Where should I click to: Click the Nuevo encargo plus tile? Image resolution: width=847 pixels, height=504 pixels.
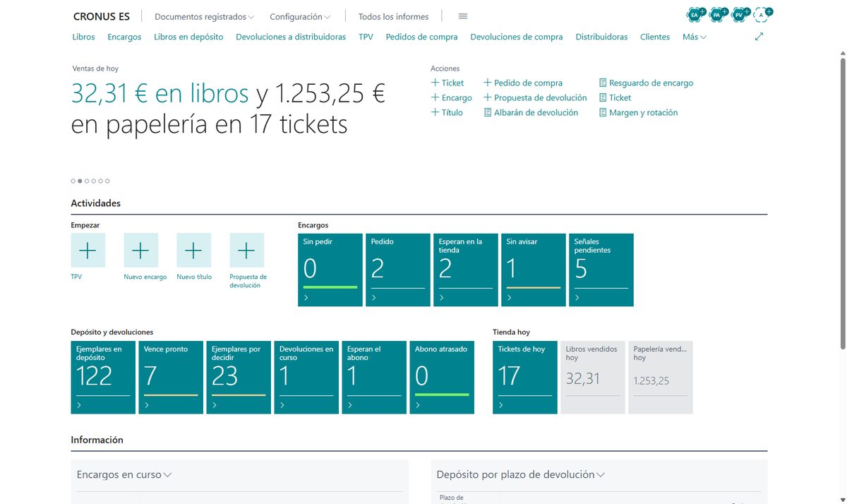click(141, 250)
